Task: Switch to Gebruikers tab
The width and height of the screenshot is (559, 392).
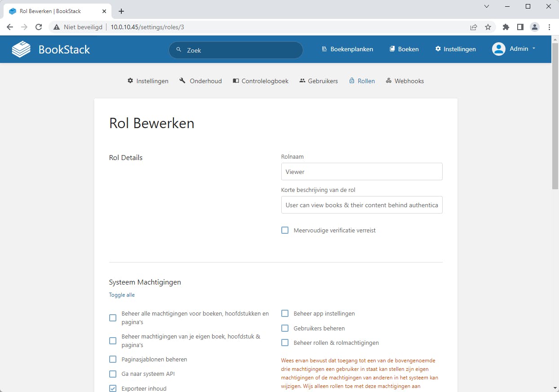Action: [x=319, y=81]
